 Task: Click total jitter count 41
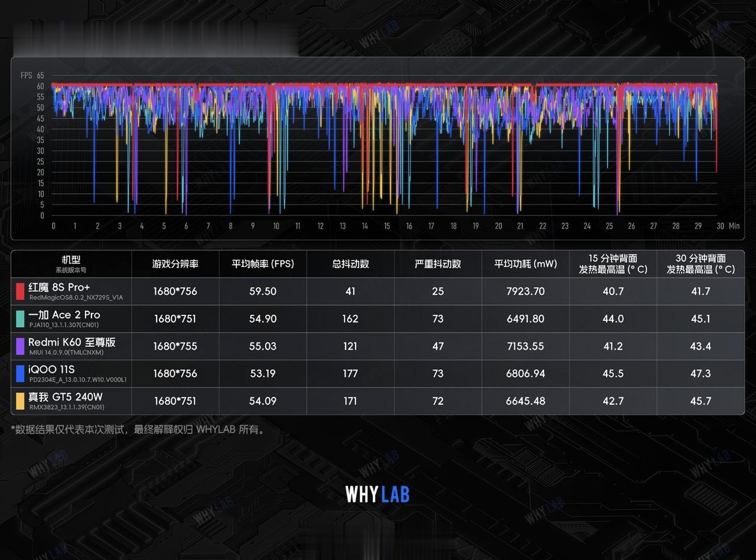(x=350, y=291)
